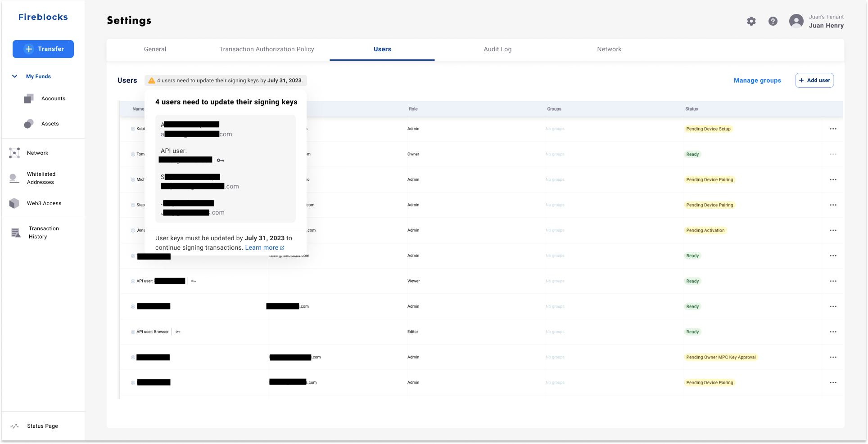The height and width of the screenshot is (444, 868).
Task: Click the Accounts sidebar icon
Action: click(29, 99)
